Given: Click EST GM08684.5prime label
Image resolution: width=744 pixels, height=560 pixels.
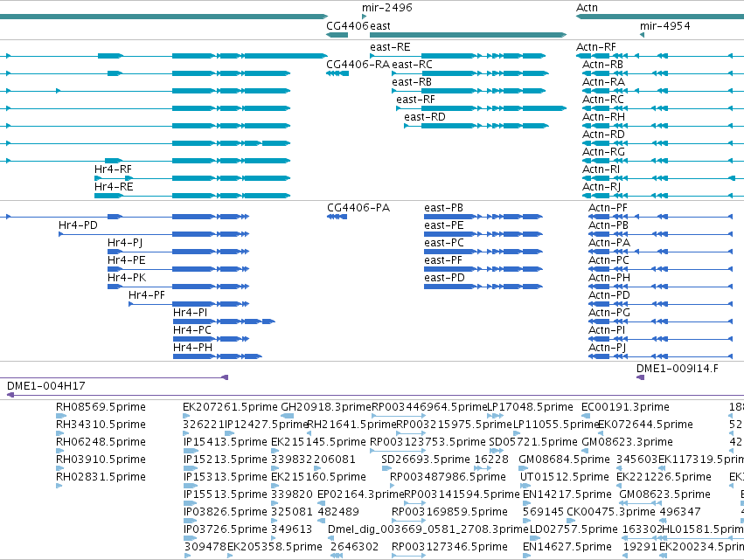Looking at the screenshot, I should point(564,460).
